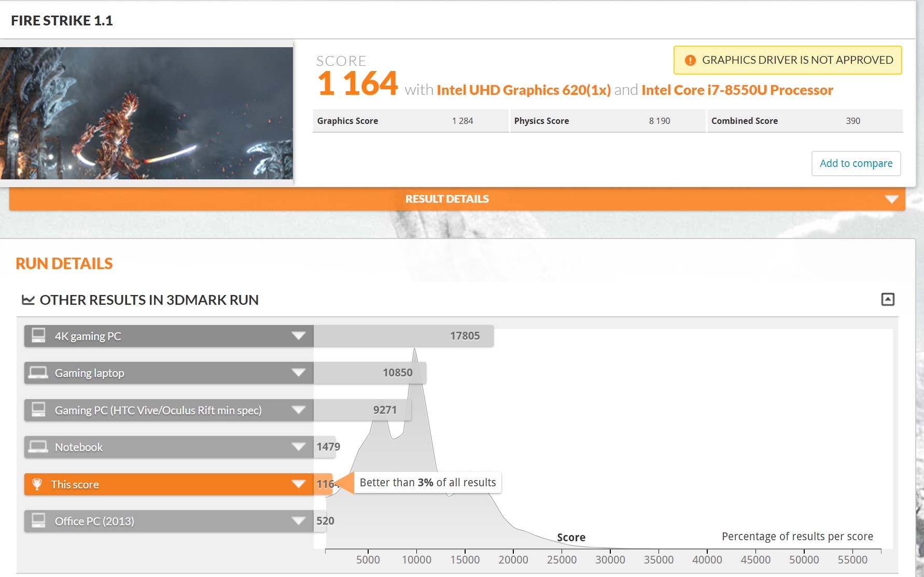Image resolution: width=924 pixels, height=577 pixels.
Task: Expand the 4K gaming PC dropdown arrow
Action: pyautogui.click(x=299, y=335)
